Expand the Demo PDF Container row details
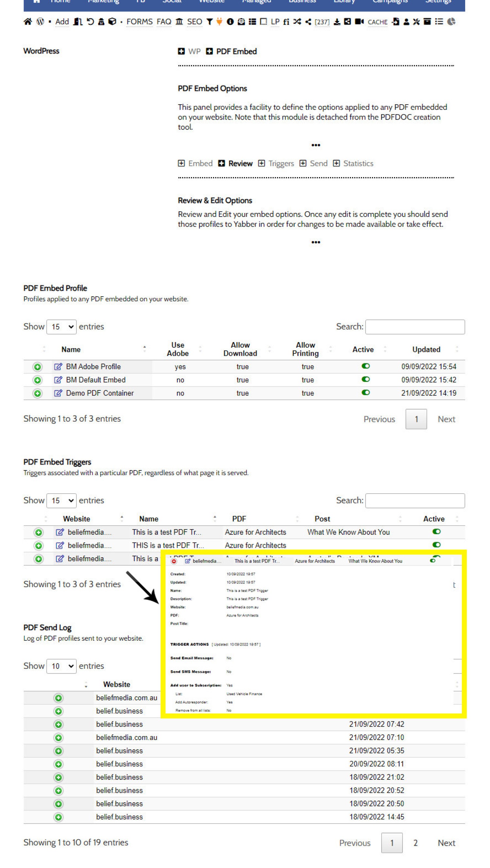The height and width of the screenshot is (868, 490). pos(38,393)
